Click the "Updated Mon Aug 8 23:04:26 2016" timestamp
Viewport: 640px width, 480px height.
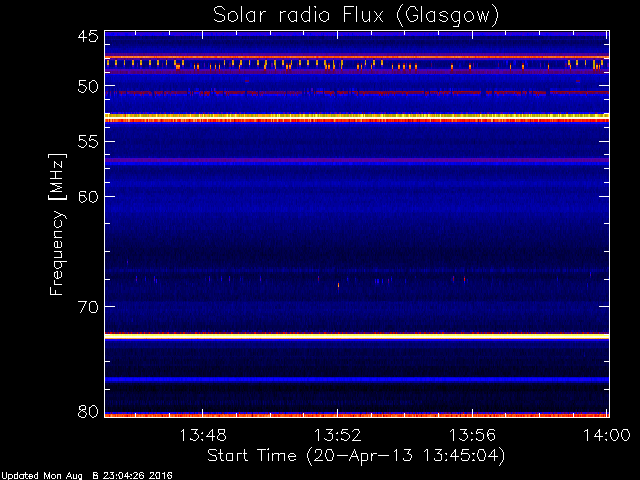click(x=87, y=476)
